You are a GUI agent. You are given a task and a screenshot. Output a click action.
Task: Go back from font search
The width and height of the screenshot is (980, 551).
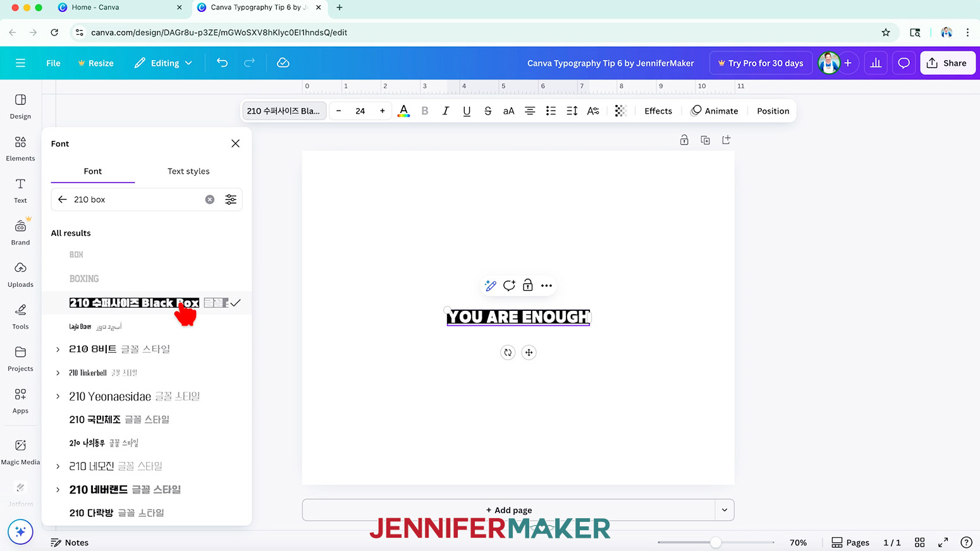(62, 199)
